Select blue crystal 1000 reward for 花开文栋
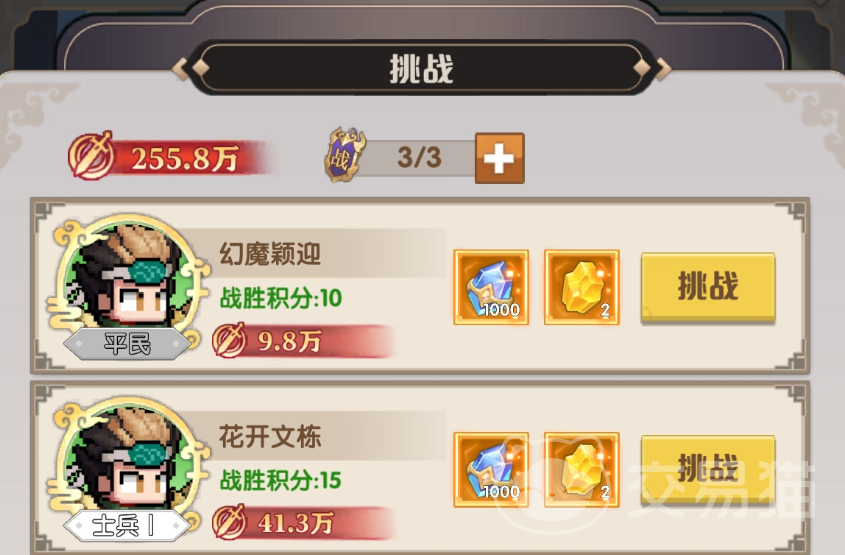The width and height of the screenshot is (845, 555). click(x=491, y=470)
